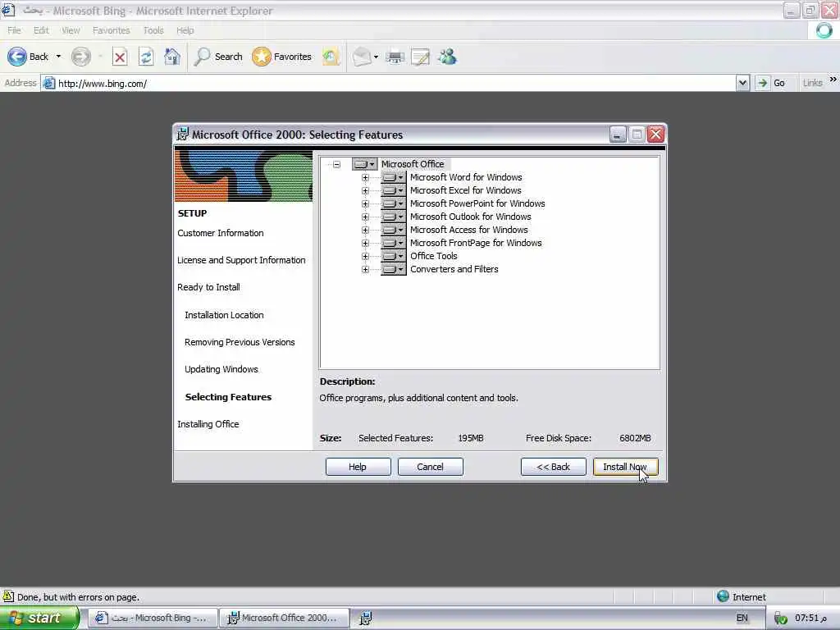Open install-state dropdown for Microsoft PowerPoint

tap(394, 203)
